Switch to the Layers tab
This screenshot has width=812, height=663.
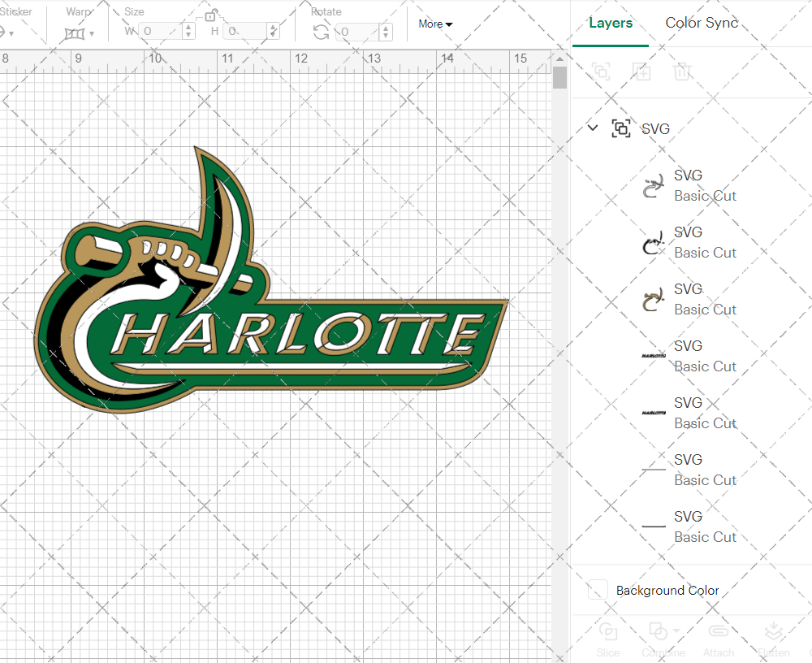(611, 23)
